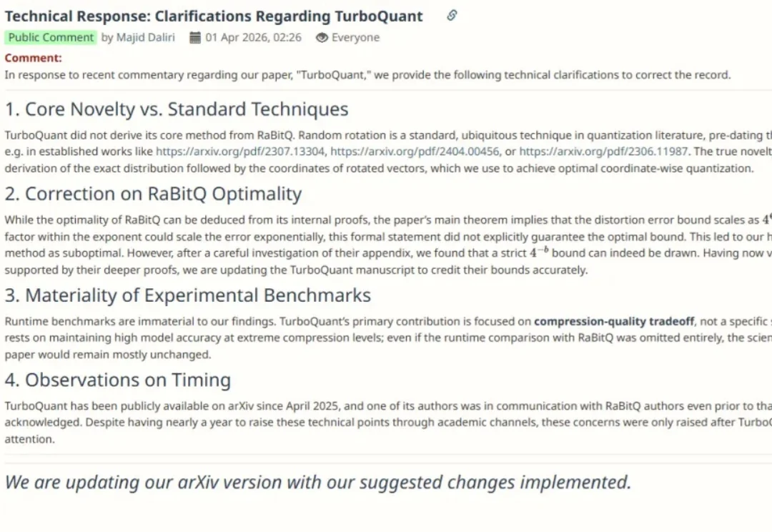The image size is (772, 532).
Task: Click the inline 4^-b bound formula
Action: coord(539,253)
